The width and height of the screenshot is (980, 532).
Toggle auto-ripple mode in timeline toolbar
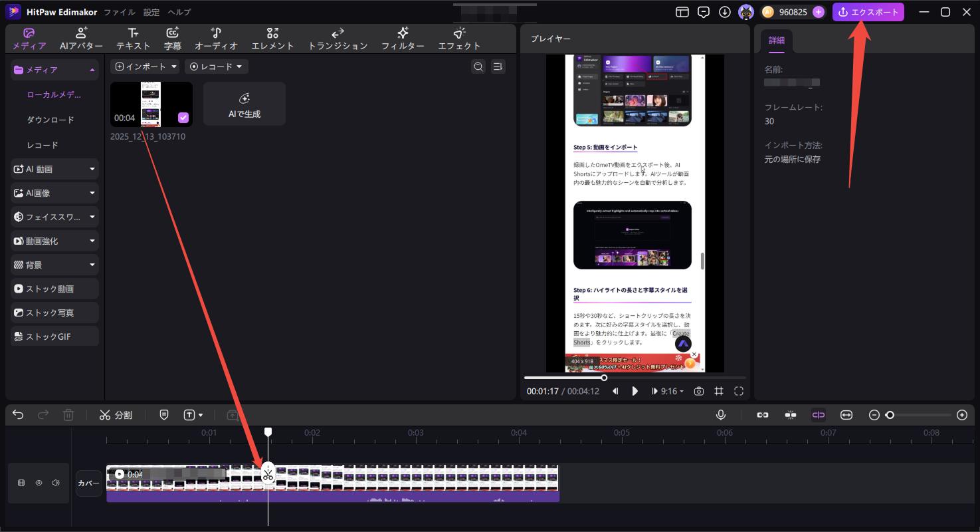[818, 414]
